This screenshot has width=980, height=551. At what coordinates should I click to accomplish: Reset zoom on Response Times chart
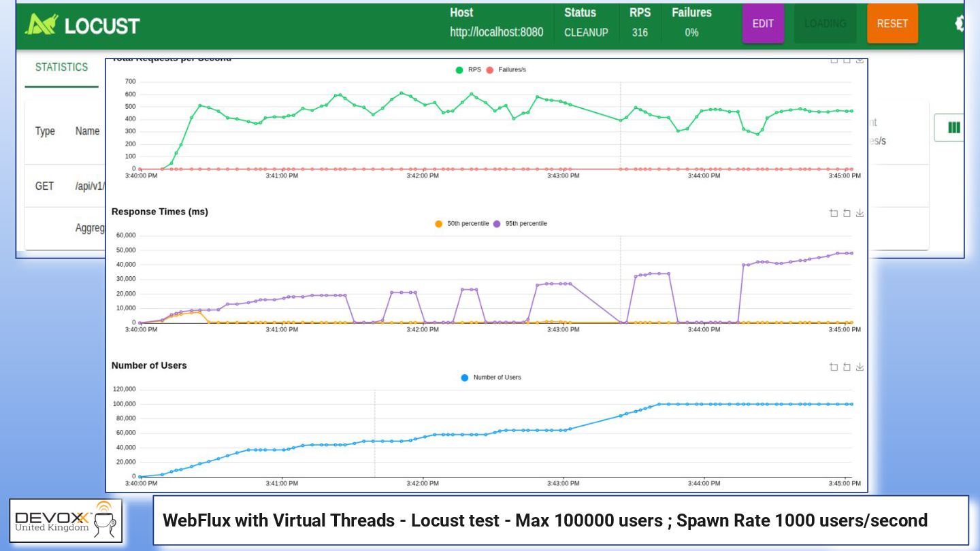(x=847, y=213)
